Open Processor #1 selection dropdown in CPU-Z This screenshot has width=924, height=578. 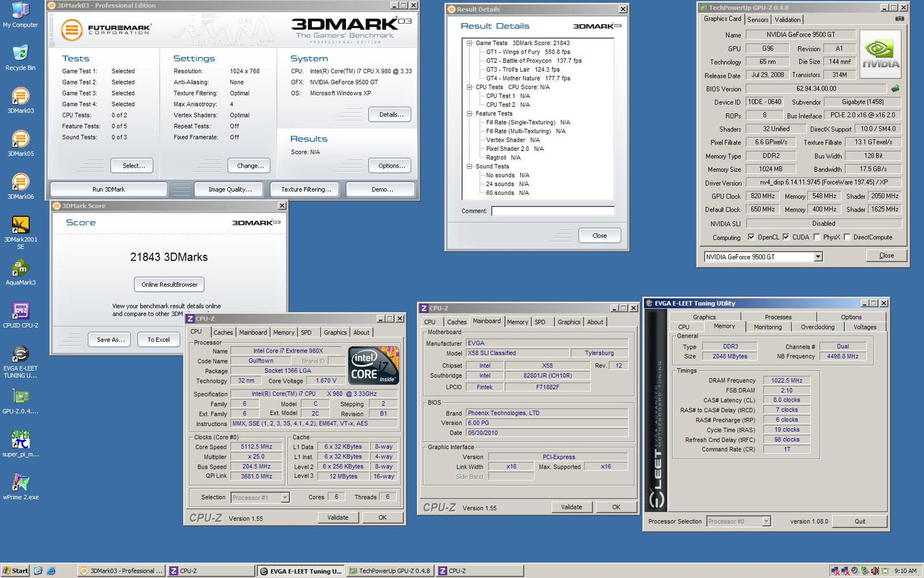click(x=285, y=498)
